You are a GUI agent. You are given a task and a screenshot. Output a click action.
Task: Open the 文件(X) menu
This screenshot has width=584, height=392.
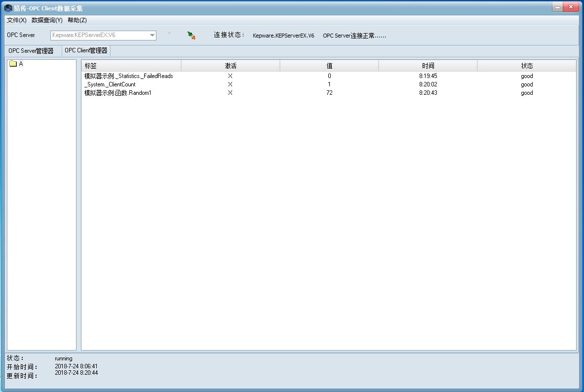pyautogui.click(x=17, y=20)
